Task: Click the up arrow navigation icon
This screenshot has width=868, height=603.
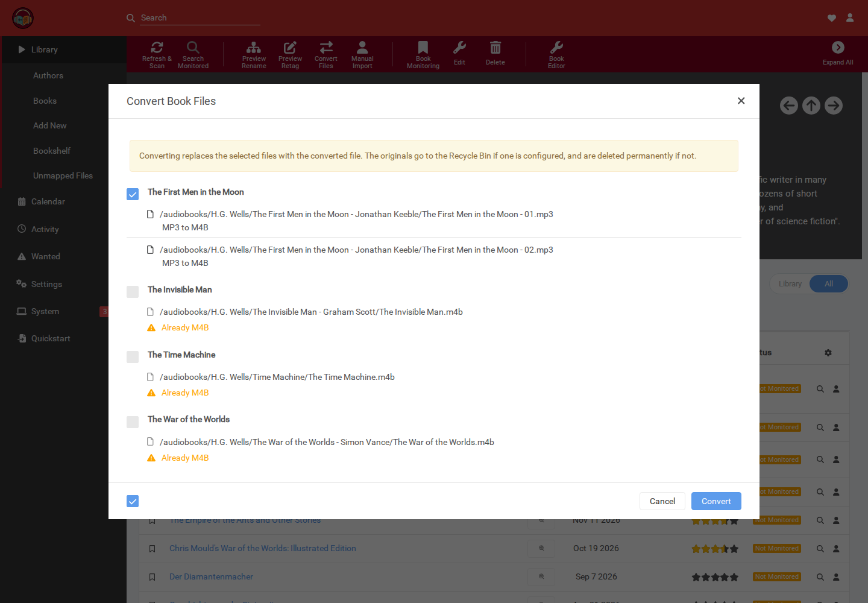Action: click(x=811, y=106)
